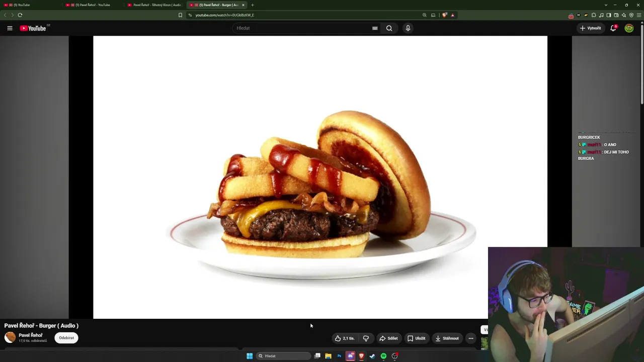This screenshot has height=362, width=644.
Task: Bookmark this page using the bookmark icon
Action: click(x=180, y=15)
